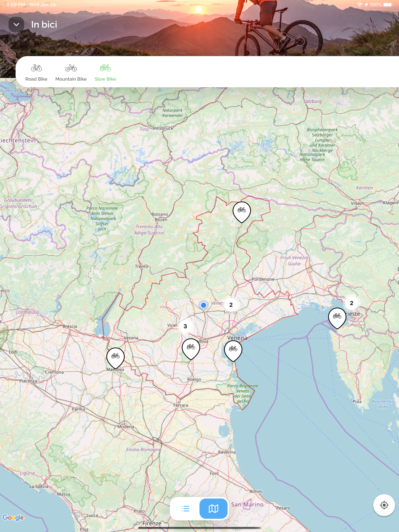Click the Google logo on map

pyautogui.click(x=13, y=517)
